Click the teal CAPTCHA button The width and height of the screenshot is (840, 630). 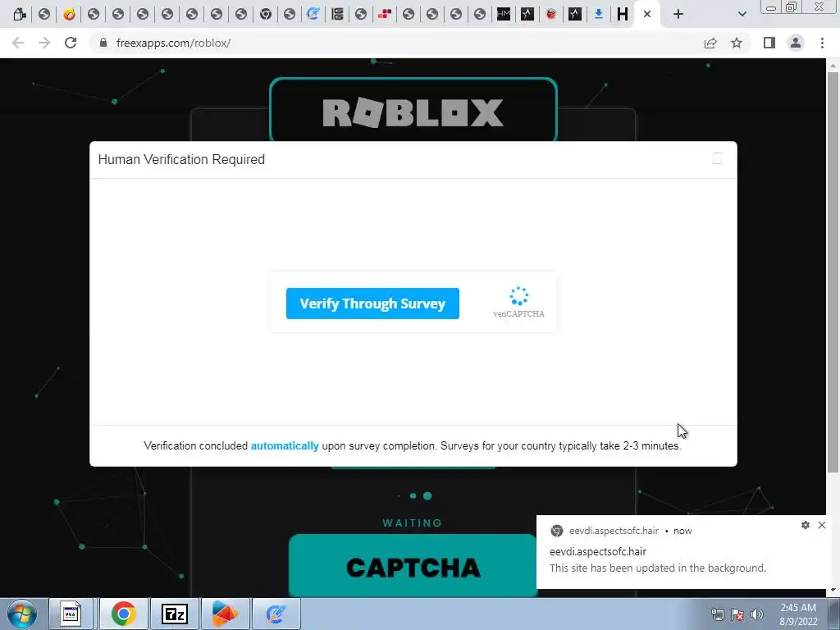(x=413, y=566)
